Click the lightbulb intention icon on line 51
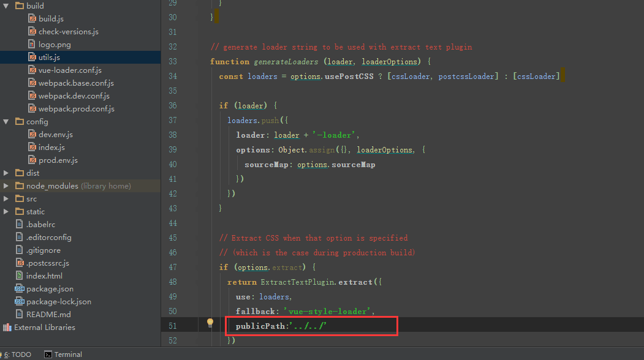This screenshot has width=644, height=360. pyautogui.click(x=210, y=323)
